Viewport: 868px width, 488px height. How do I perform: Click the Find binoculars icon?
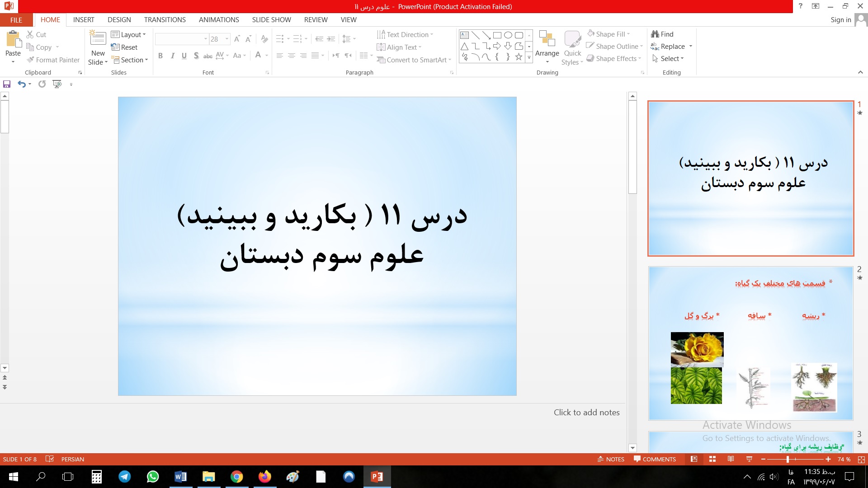[x=655, y=34]
